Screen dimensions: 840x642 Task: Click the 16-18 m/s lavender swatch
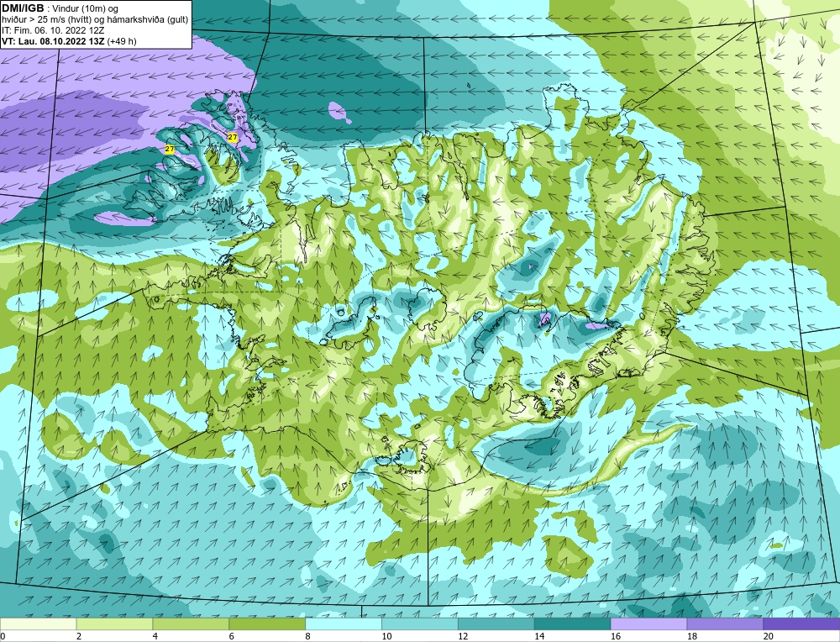pyautogui.click(x=648, y=624)
